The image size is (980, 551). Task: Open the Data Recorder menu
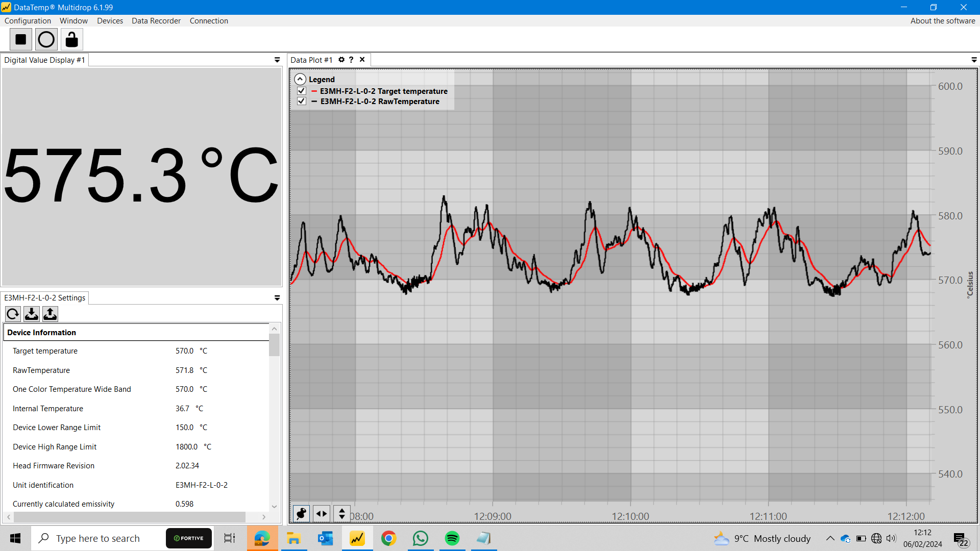156,21
